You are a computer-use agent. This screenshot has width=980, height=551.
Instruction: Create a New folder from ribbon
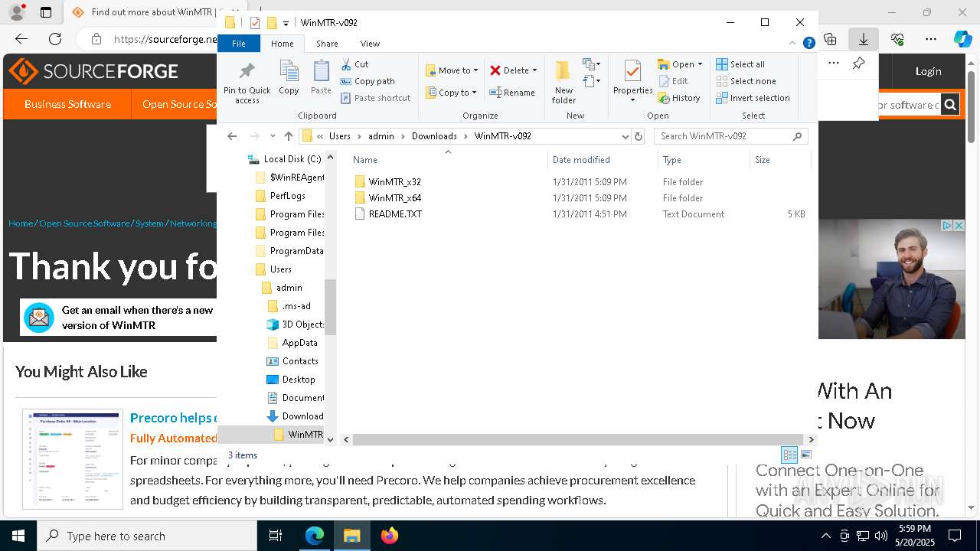[563, 82]
